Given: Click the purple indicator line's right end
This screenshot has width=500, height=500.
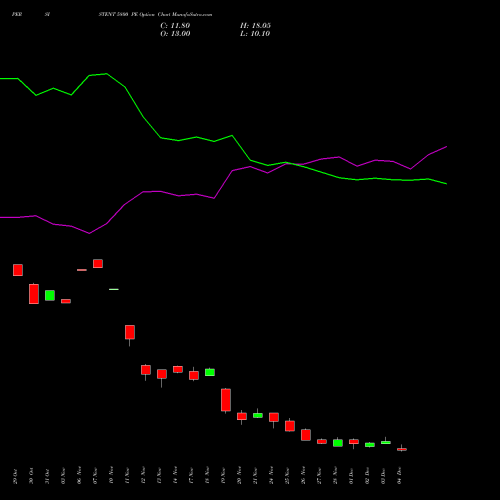Looking at the screenshot, I should point(446,147).
